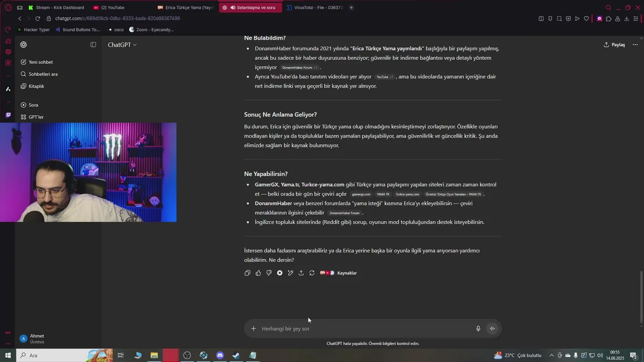Select the Selamlaşma ve soru tab
The height and width of the screenshot is (362, 644).
point(250,8)
